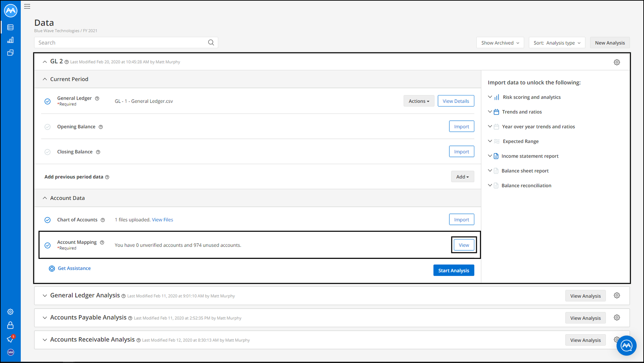Screen dimensions: 644x363
Task: Click the lock icon in sidebar
Action: (x=10, y=325)
